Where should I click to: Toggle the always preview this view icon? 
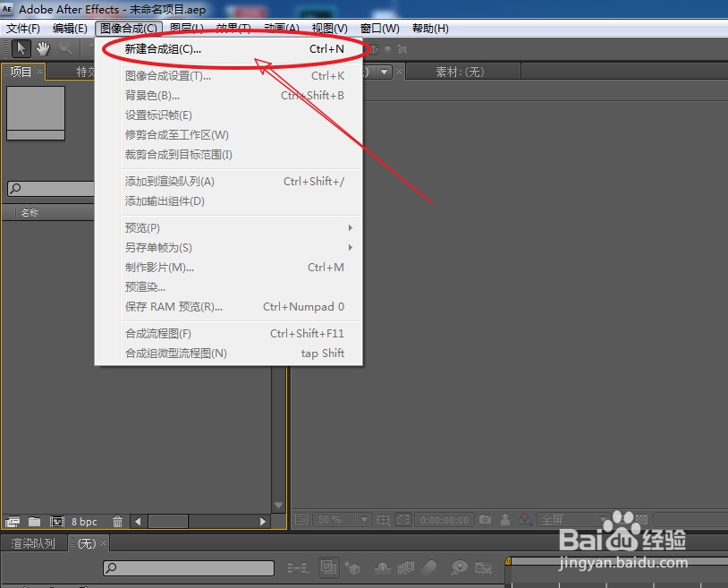pyautogui.click(x=301, y=519)
